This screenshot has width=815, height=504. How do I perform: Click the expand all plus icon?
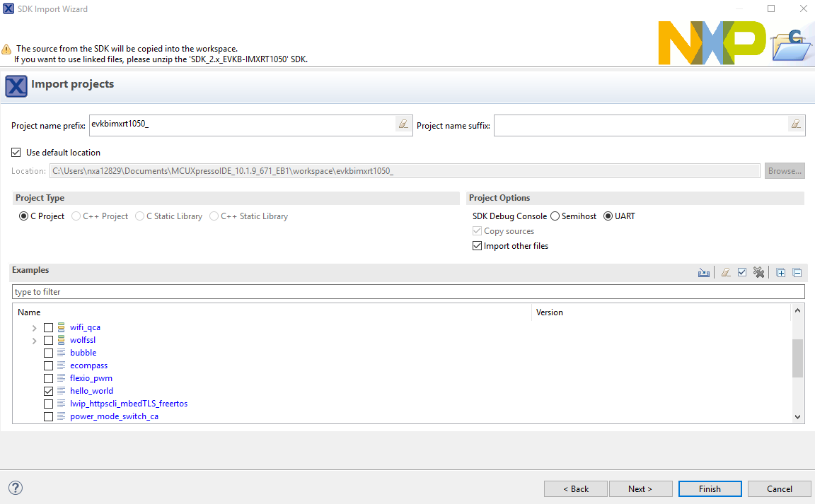point(781,273)
